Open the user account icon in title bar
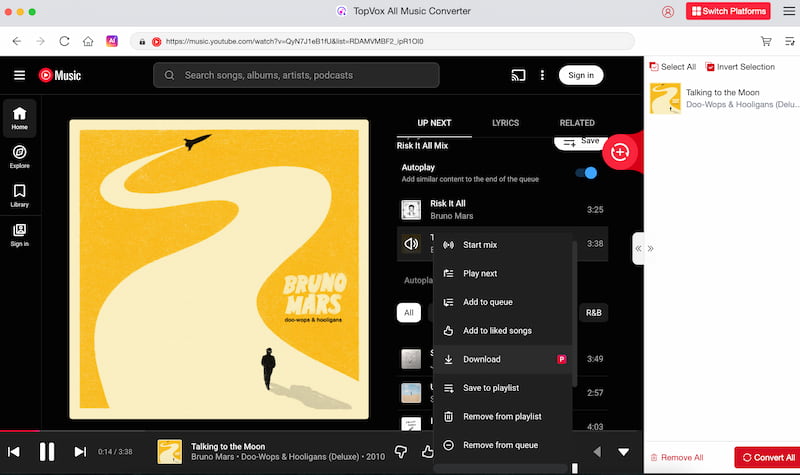The image size is (800, 475). coord(667,11)
